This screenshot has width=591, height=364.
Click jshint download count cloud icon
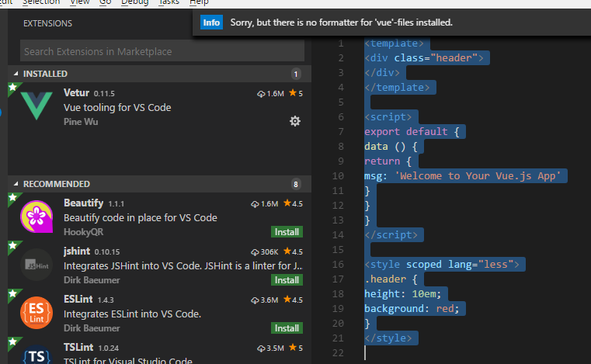point(256,251)
